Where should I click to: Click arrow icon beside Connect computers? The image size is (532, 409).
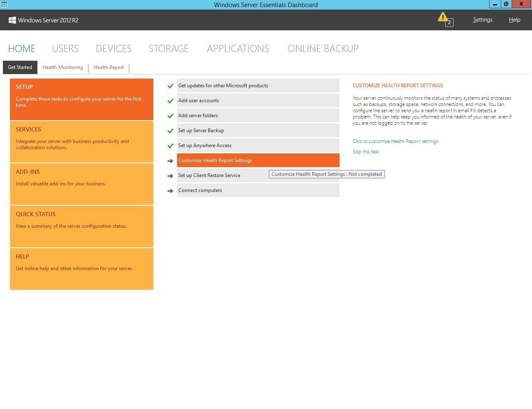(x=170, y=191)
